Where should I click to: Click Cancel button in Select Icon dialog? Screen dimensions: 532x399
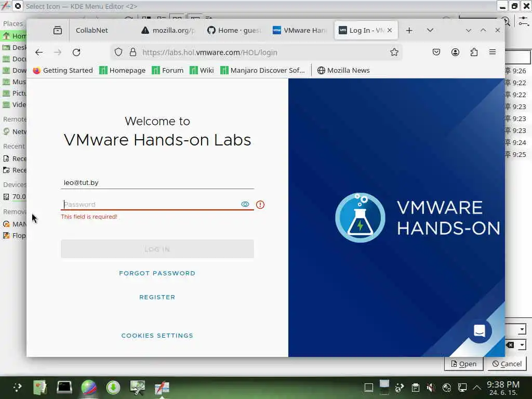(507, 364)
